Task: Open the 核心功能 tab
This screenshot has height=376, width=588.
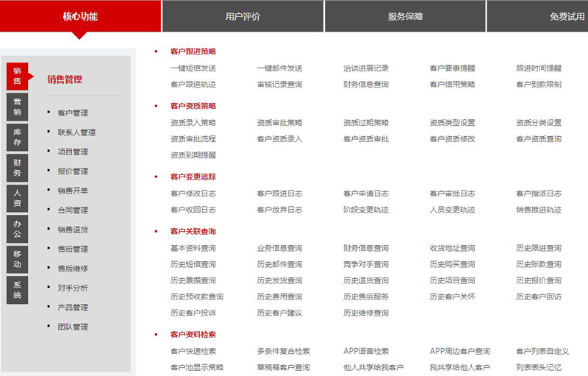Action: (80, 16)
